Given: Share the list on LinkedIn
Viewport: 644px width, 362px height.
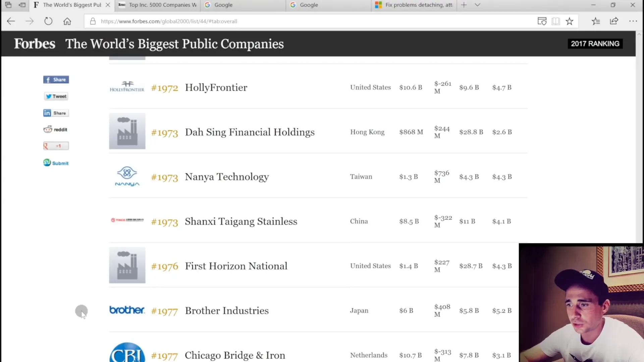Looking at the screenshot, I should click(x=56, y=113).
